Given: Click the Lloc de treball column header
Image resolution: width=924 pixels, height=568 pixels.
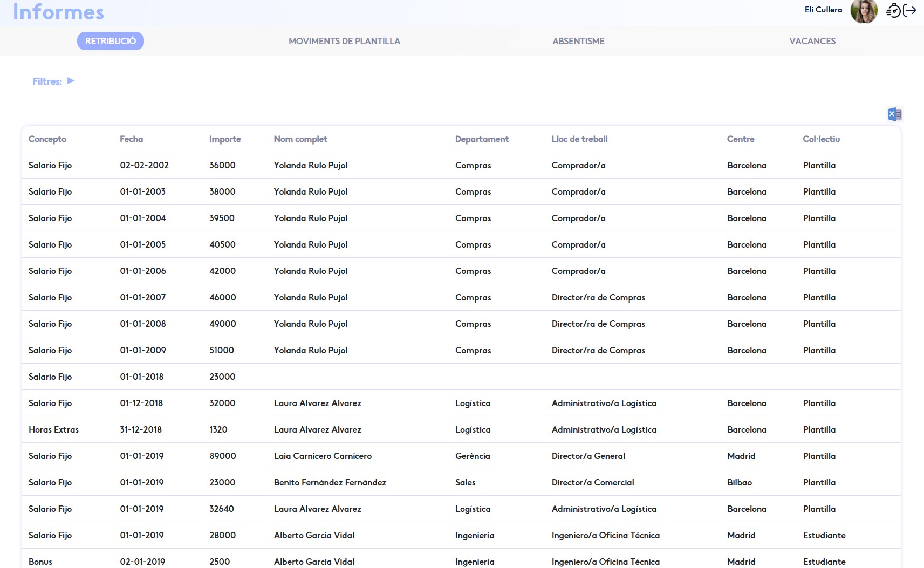Looking at the screenshot, I should [579, 139].
